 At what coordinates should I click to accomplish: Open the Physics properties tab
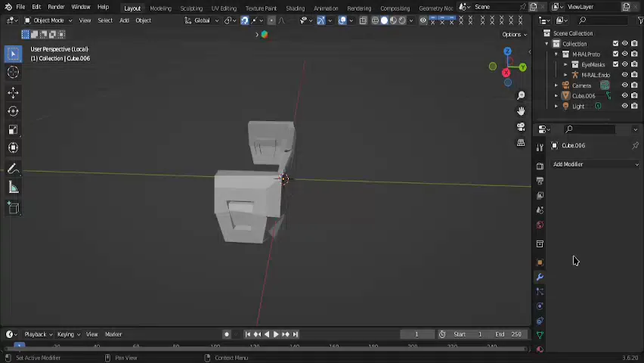540,306
